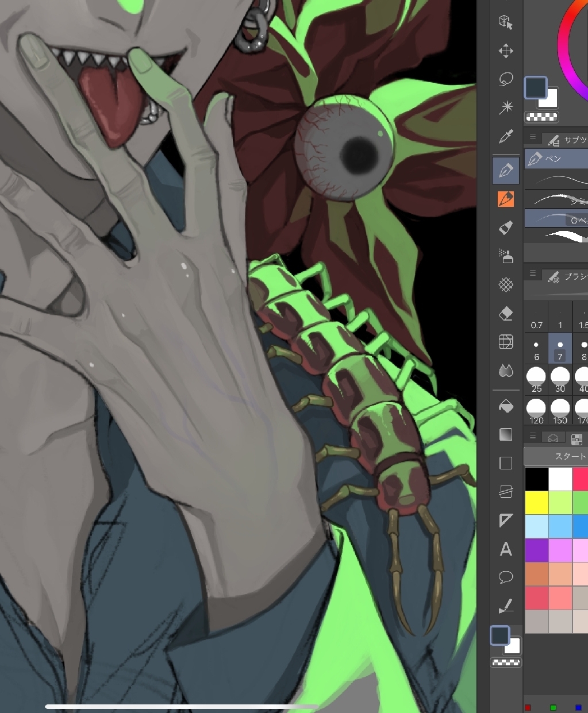
Task: Pick the rose red swatch
Action: point(536,598)
